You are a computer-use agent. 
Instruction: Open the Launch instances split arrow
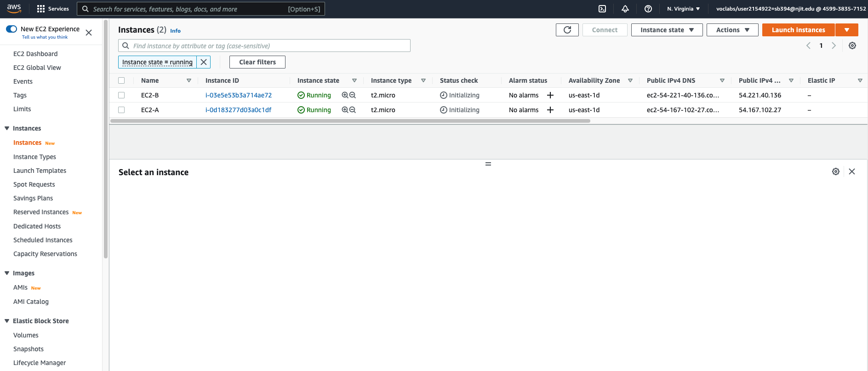coord(847,30)
